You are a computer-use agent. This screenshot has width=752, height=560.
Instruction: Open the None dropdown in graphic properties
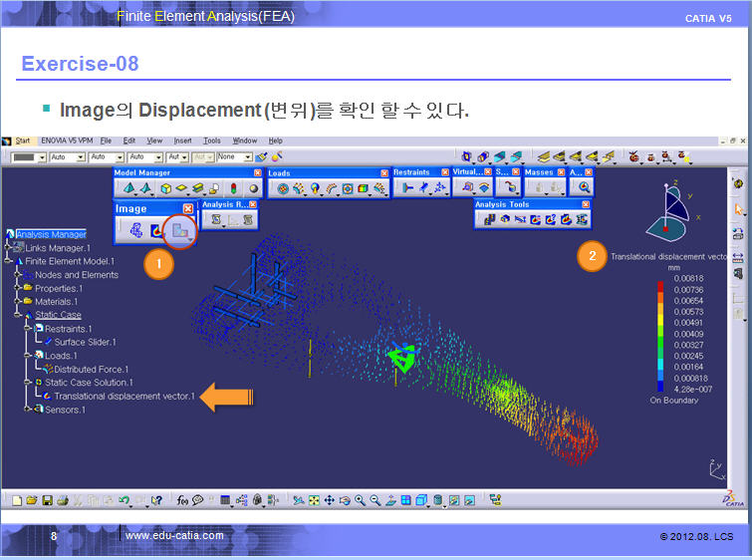click(245, 157)
